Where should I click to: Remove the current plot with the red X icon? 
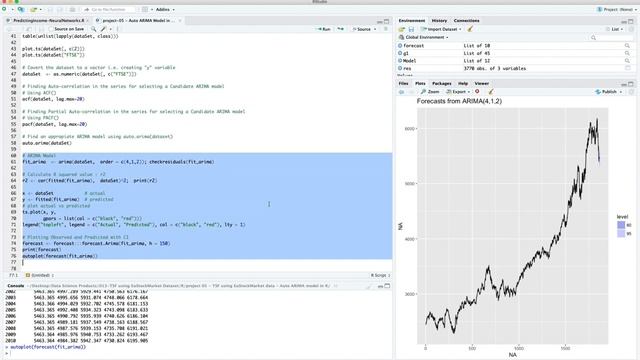(477, 92)
